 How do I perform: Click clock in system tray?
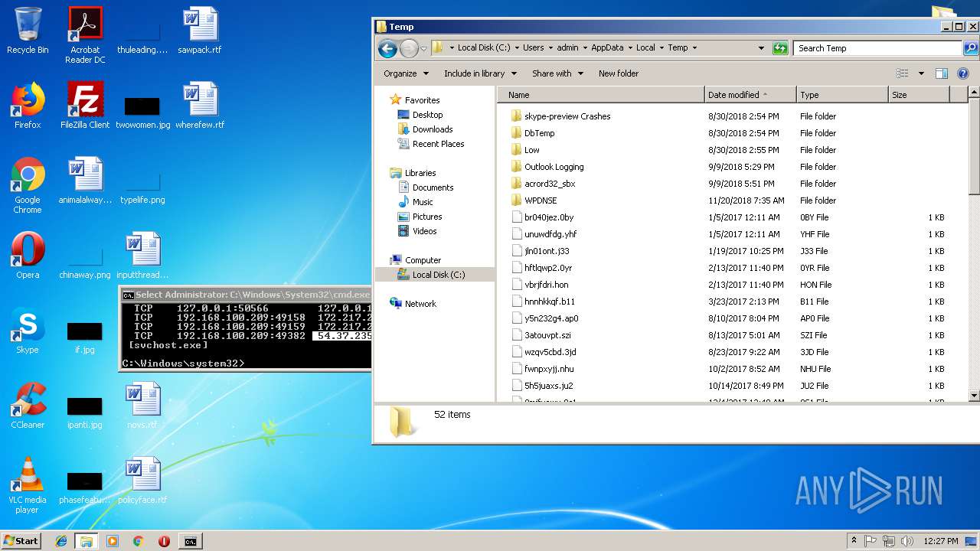(x=940, y=541)
